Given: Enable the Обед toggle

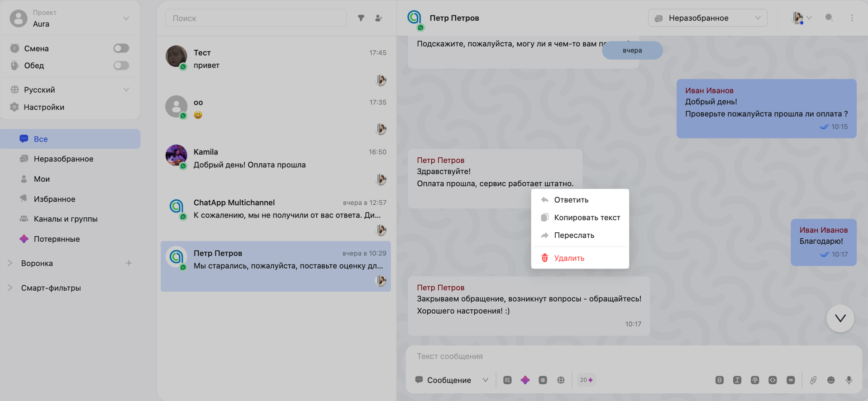Looking at the screenshot, I should (x=121, y=66).
